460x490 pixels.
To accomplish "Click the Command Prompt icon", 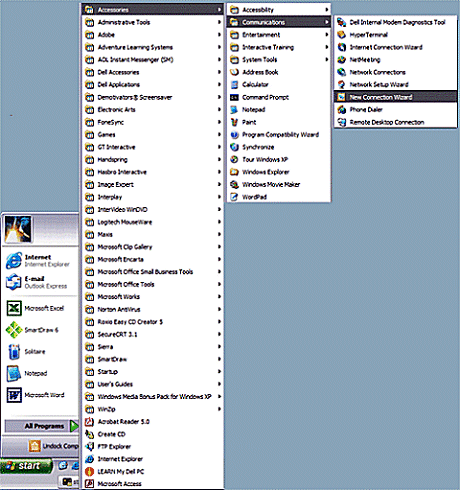I will (x=234, y=97).
